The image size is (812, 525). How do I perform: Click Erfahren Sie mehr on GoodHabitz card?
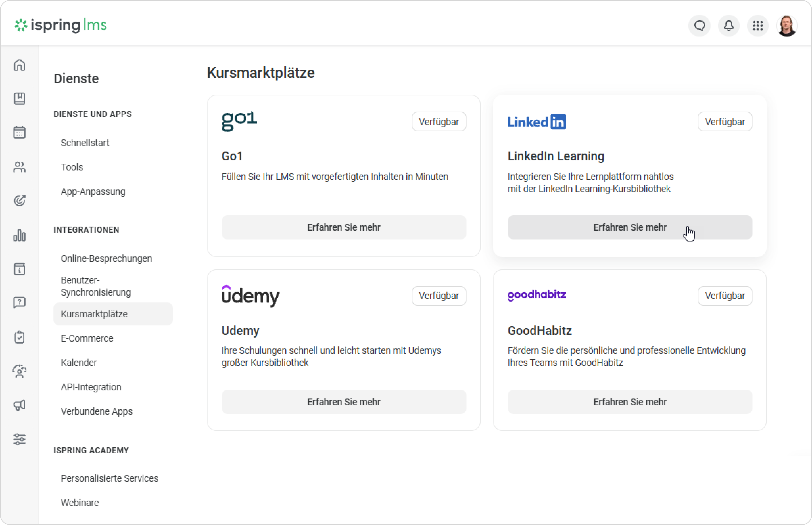click(x=630, y=402)
